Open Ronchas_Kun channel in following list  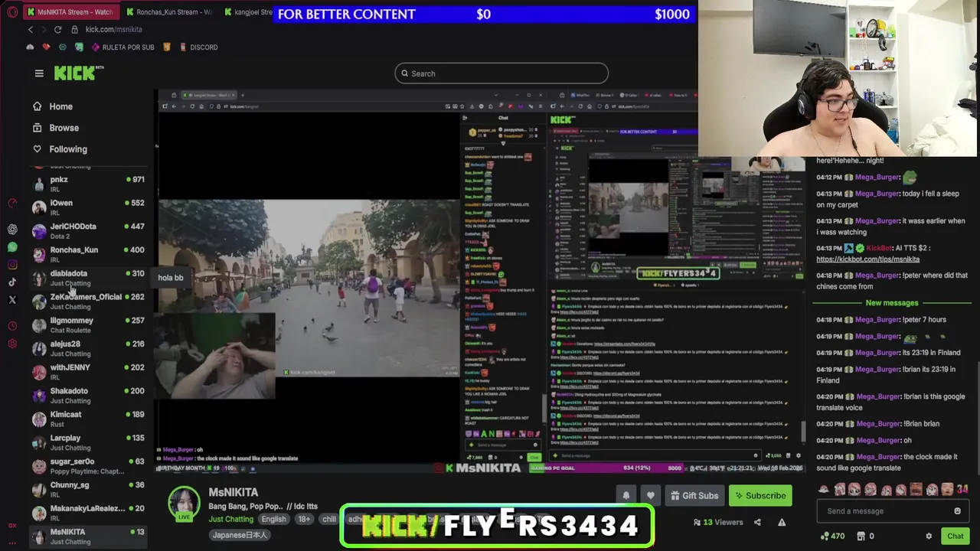88,254
